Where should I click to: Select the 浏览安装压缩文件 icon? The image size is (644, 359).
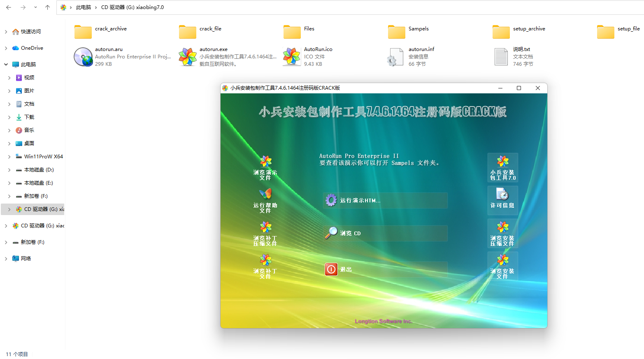point(502,233)
